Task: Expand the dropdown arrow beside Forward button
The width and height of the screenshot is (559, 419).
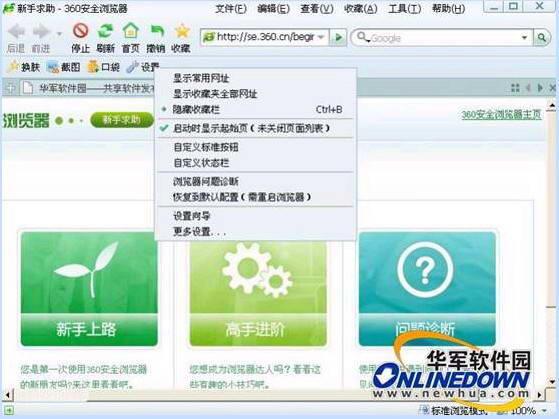Action: pyautogui.click(x=59, y=34)
